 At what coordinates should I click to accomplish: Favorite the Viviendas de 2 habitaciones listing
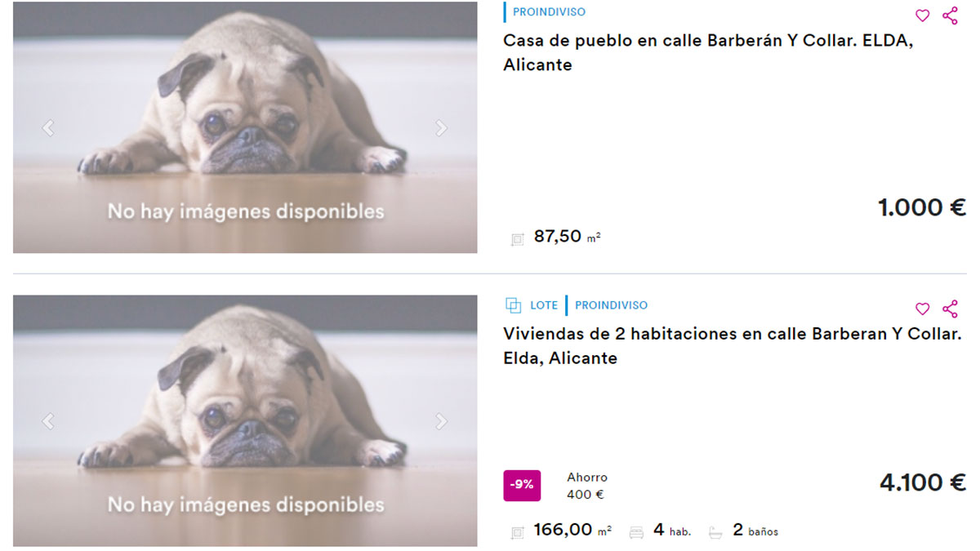[922, 309]
